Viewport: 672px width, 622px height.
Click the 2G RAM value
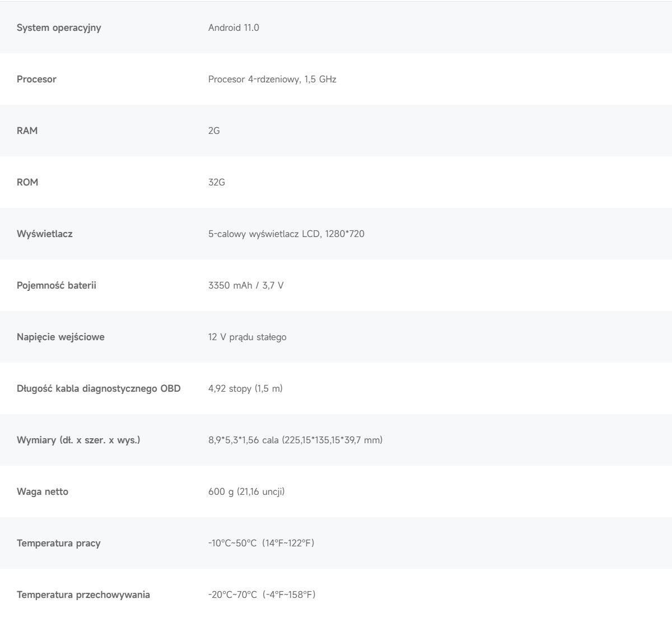click(x=214, y=131)
